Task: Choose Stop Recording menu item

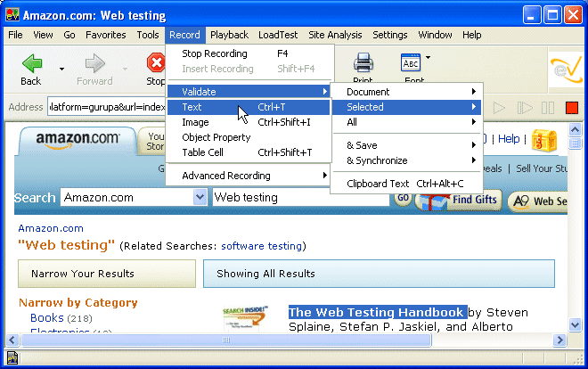Action: point(249,53)
